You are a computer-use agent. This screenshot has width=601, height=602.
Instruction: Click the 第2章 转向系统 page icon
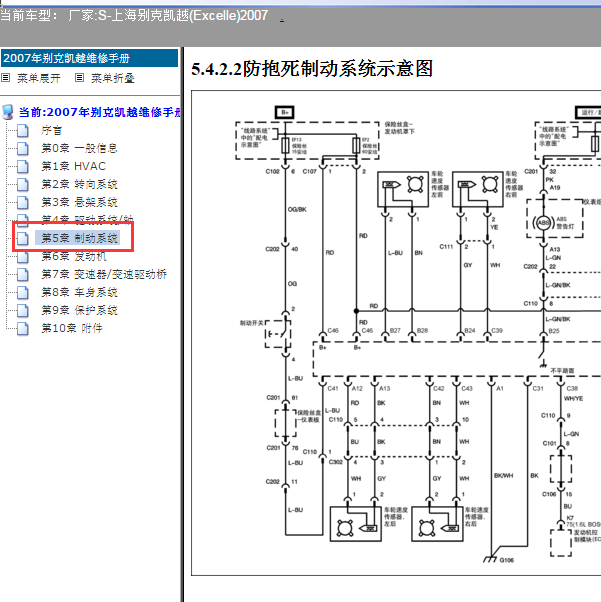tap(23, 185)
